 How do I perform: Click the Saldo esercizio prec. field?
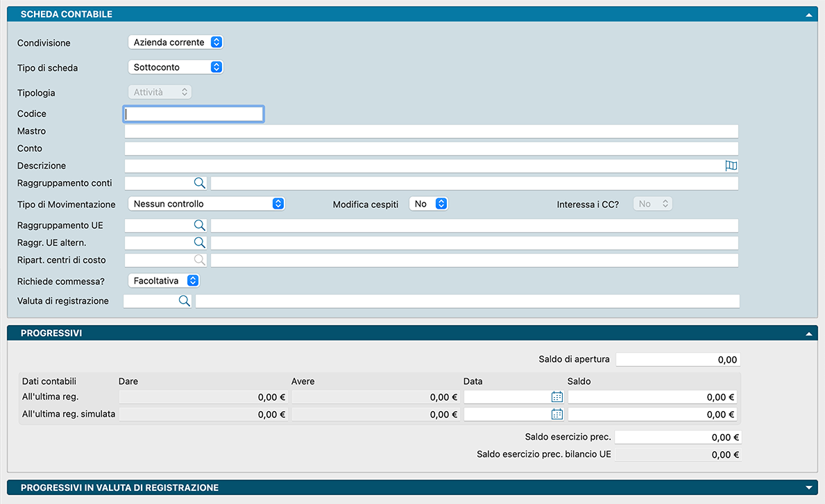[677, 437]
